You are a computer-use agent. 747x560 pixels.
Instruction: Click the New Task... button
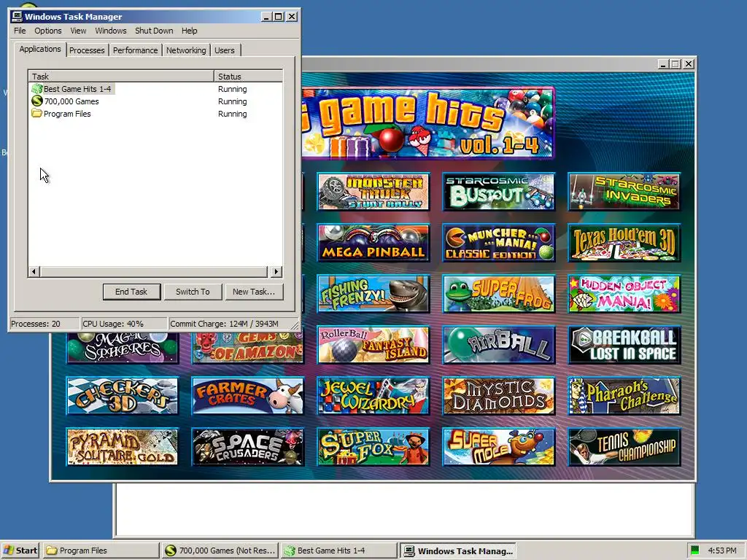tap(254, 292)
